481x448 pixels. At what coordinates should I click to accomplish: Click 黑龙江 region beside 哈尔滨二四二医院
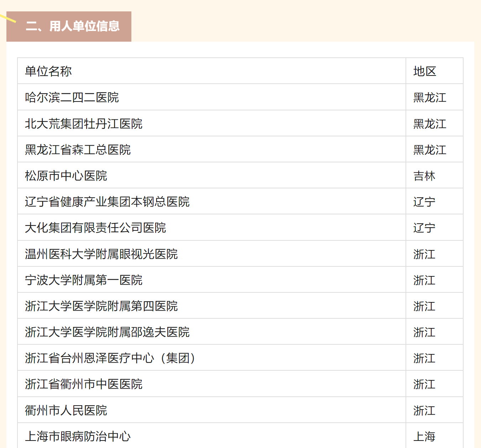point(430,97)
